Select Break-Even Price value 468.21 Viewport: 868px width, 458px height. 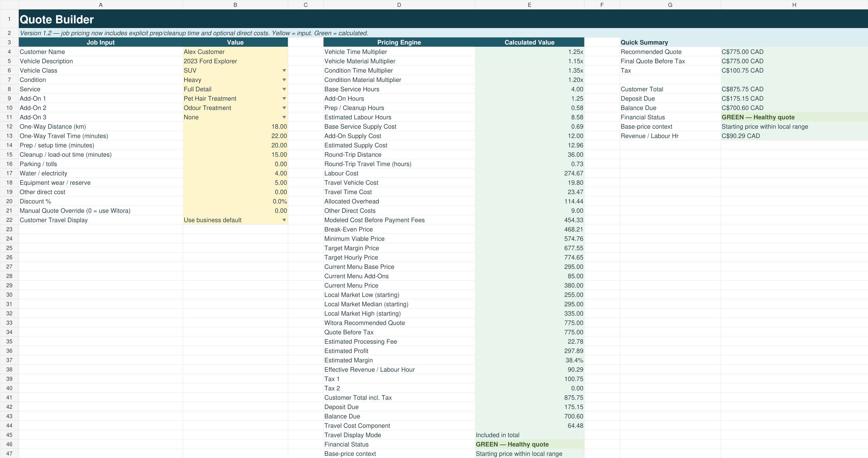click(x=529, y=229)
